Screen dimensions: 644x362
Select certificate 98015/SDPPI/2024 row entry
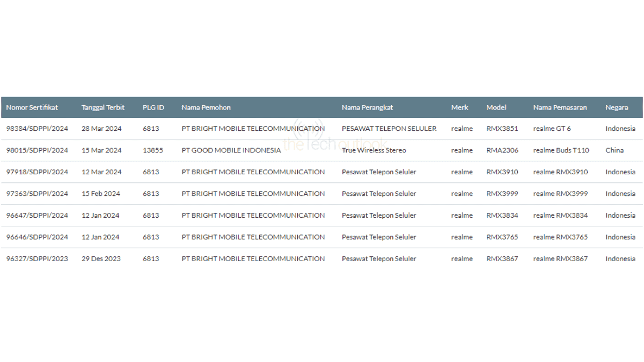pos(37,150)
